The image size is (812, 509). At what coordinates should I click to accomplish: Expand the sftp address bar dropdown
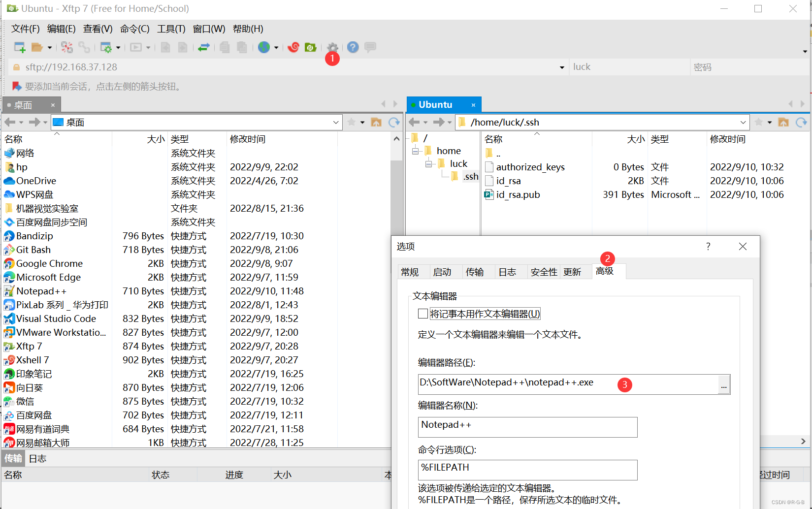point(562,67)
